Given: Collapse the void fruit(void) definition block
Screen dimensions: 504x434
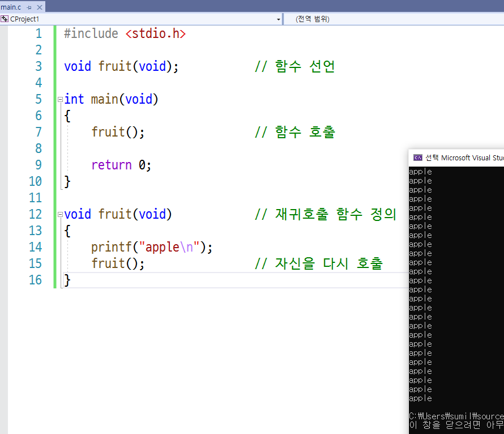Looking at the screenshot, I should click(60, 214).
